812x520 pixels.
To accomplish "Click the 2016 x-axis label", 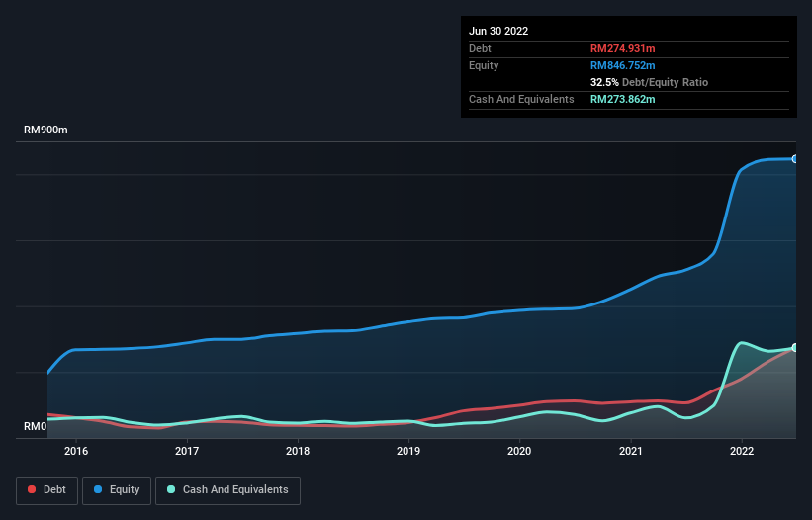I will point(76,451).
